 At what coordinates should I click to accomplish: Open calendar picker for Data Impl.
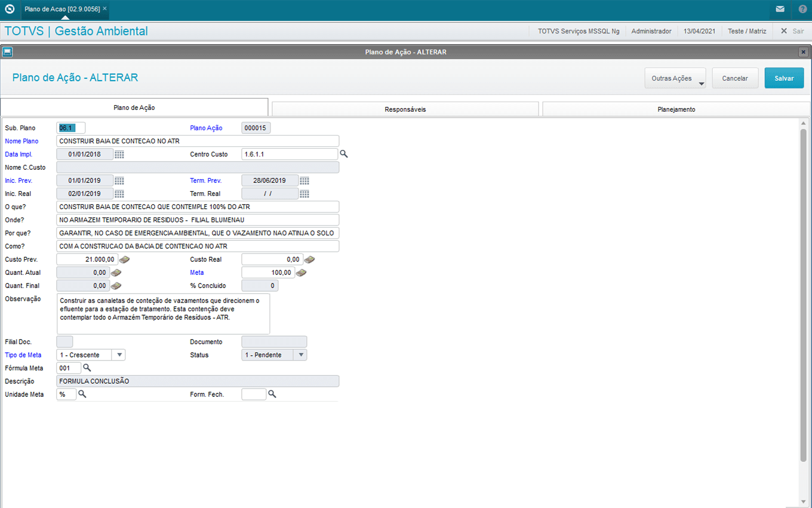point(119,154)
